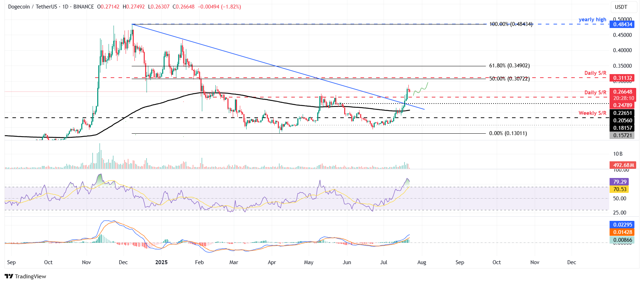Screen dimensions: 644x284
Task: Select the green projected price path arrow
Action: (421, 88)
